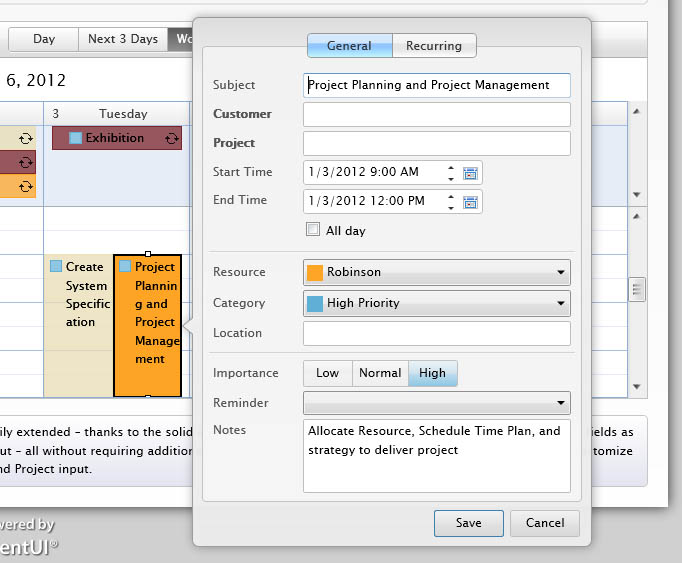682x563 pixels.
Task: Open the End Time calendar picker
Action: (471, 202)
